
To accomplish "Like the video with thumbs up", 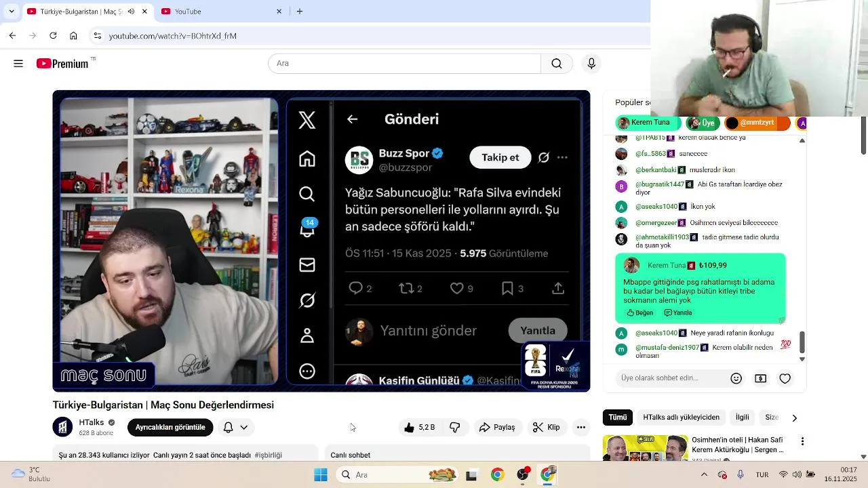I will (419, 427).
